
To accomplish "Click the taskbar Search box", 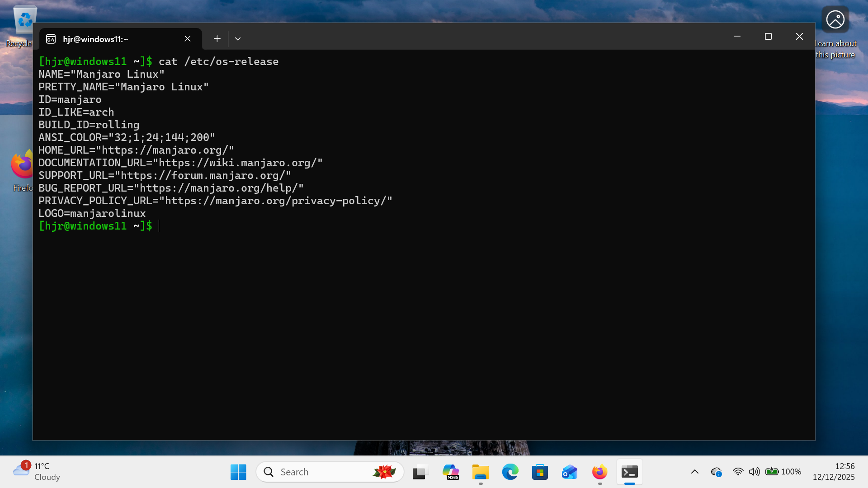I will pyautogui.click(x=316, y=472).
